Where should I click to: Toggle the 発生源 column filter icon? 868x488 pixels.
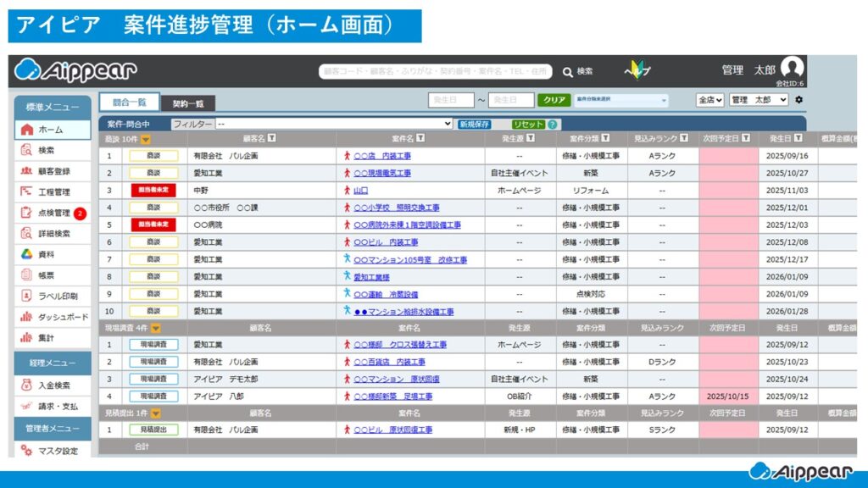pyautogui.click(x=542, y=138)
